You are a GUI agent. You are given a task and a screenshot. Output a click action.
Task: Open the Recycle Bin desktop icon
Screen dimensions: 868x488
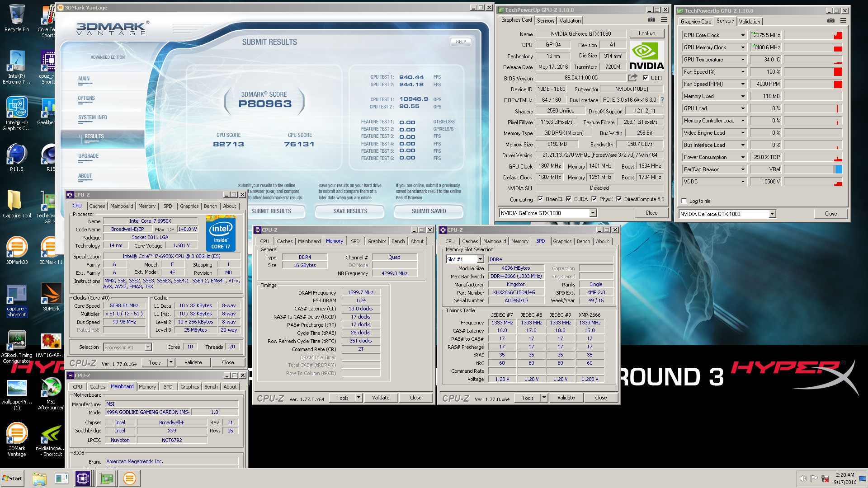pyautogui.click(x=17, y=18)
